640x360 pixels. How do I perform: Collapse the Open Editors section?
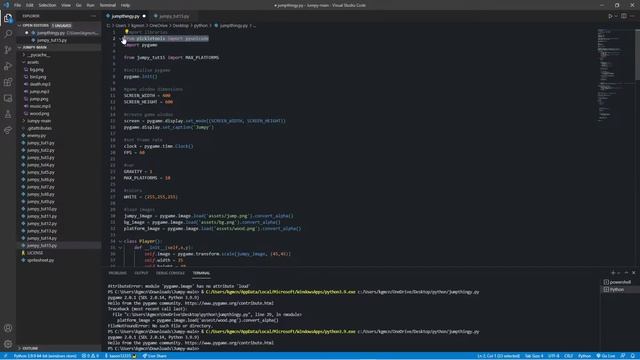coord(19,25)
